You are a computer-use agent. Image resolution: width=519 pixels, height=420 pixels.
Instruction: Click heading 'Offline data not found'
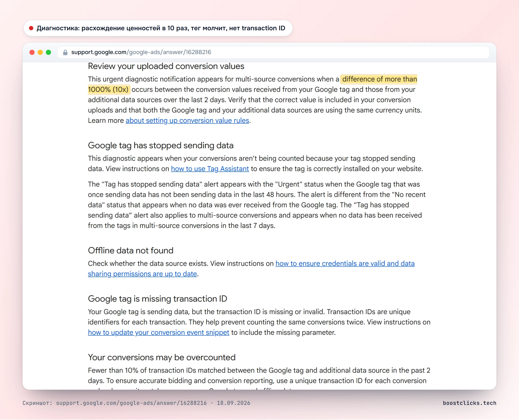[131, 250]
